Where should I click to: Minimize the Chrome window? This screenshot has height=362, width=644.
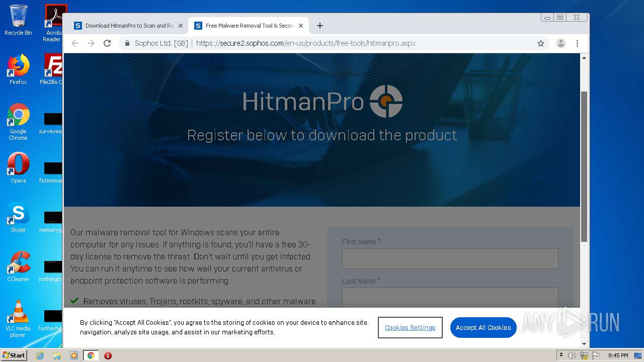coord(547,17)
